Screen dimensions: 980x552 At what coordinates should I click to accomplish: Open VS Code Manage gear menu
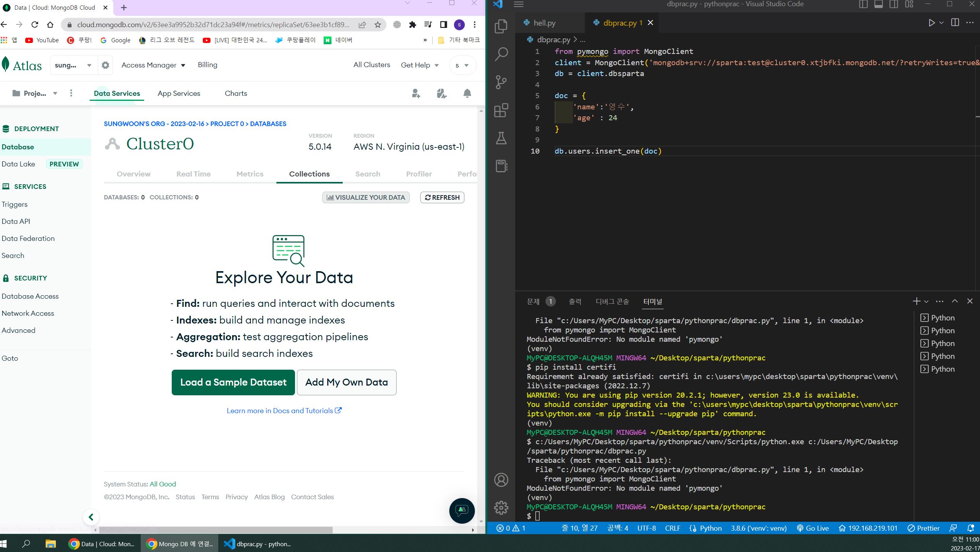(501, 507)
